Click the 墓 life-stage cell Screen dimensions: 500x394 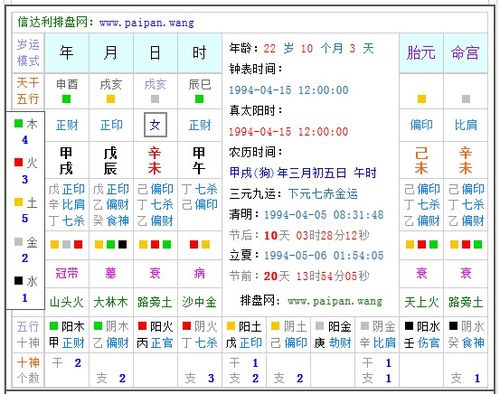pyautogui.click(x=111, y=273)
